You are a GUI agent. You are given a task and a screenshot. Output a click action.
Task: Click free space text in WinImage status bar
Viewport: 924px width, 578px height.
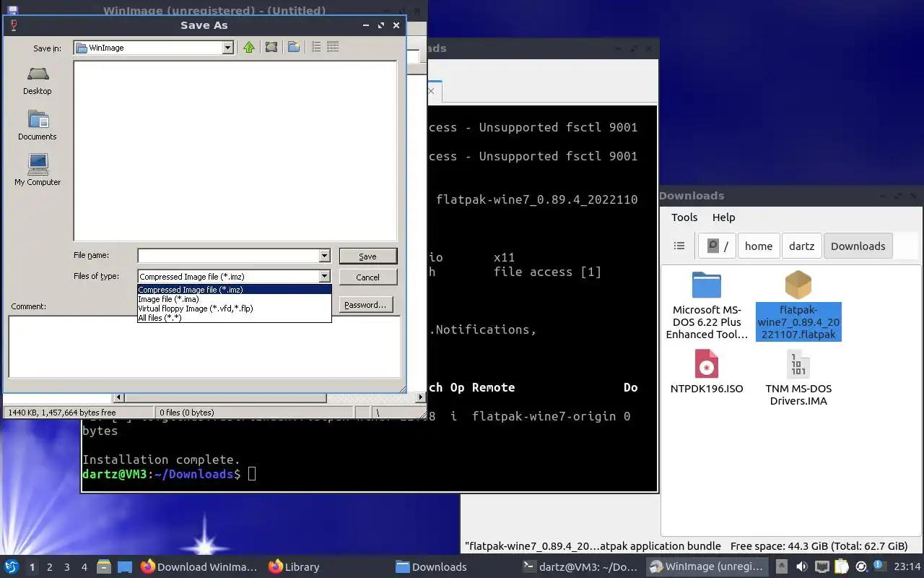pyautogui.click(x=62, y=413)
